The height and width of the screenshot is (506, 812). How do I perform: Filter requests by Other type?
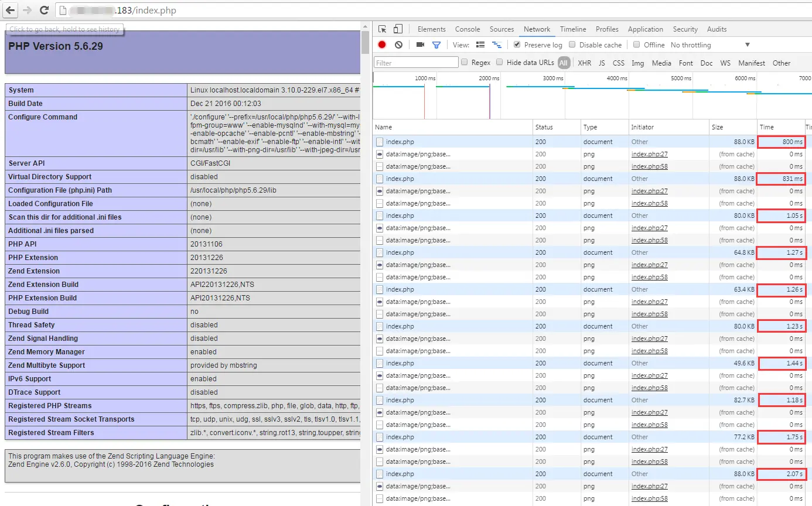coord(782,63)
